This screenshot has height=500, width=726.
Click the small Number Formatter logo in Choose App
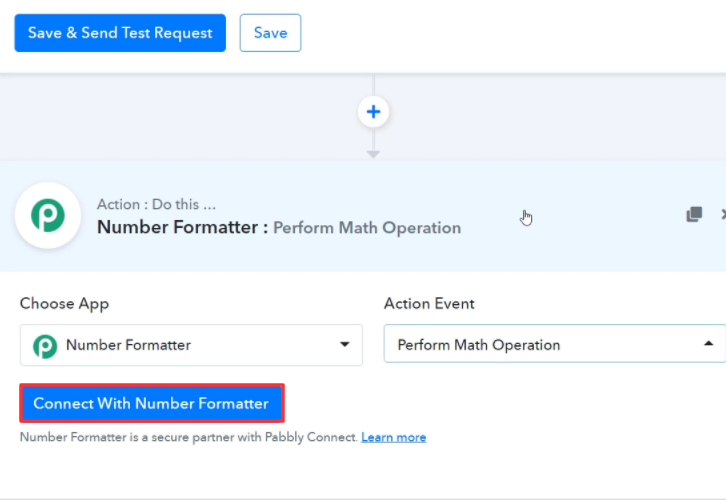pos(45,346)
